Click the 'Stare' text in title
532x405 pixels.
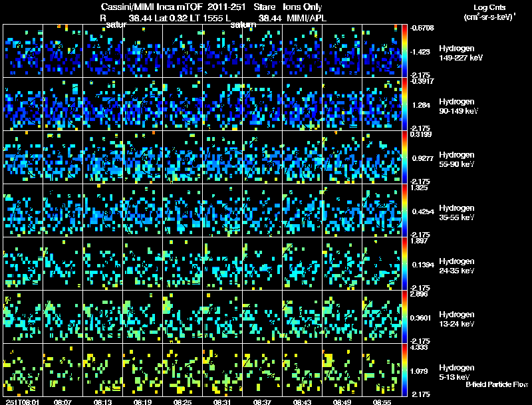[264, 7]
